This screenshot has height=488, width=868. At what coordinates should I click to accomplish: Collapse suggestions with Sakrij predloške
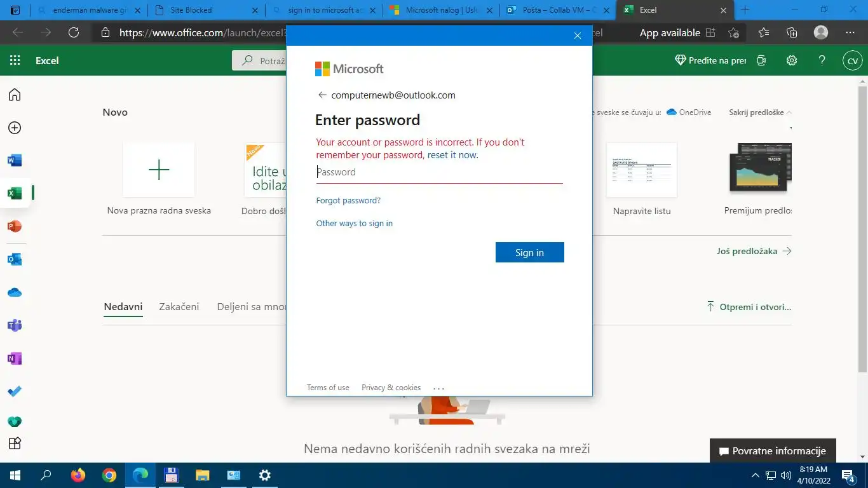761,112
